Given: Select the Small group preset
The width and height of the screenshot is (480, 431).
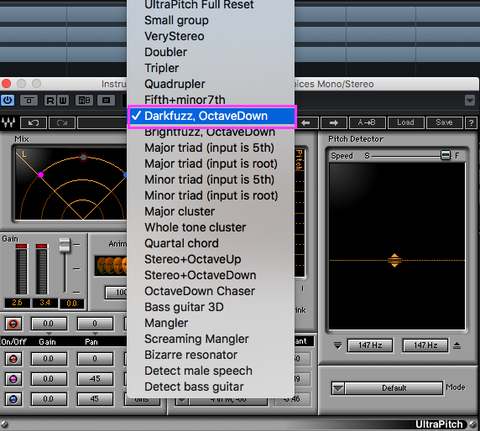Looking at the screenshot, I should 211,20.
